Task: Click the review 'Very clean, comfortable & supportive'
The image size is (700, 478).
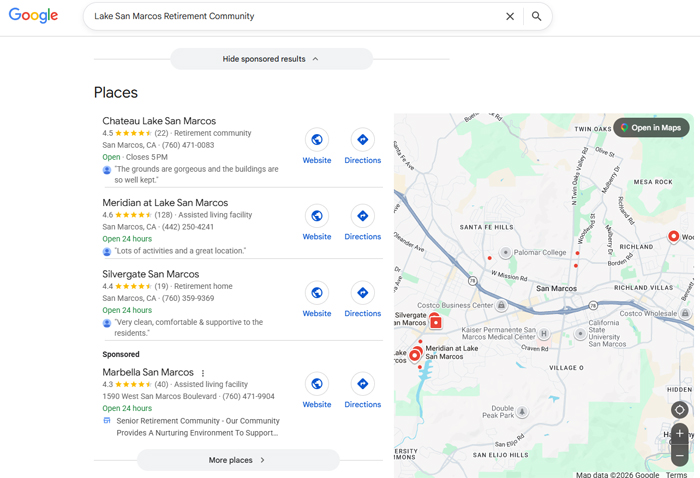Action: [x=188, y=328]
